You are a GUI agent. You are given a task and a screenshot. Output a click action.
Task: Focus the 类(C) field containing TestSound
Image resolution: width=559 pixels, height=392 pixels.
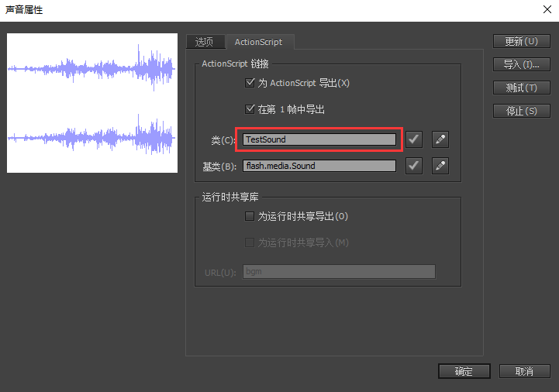click(x=319, y=139)
